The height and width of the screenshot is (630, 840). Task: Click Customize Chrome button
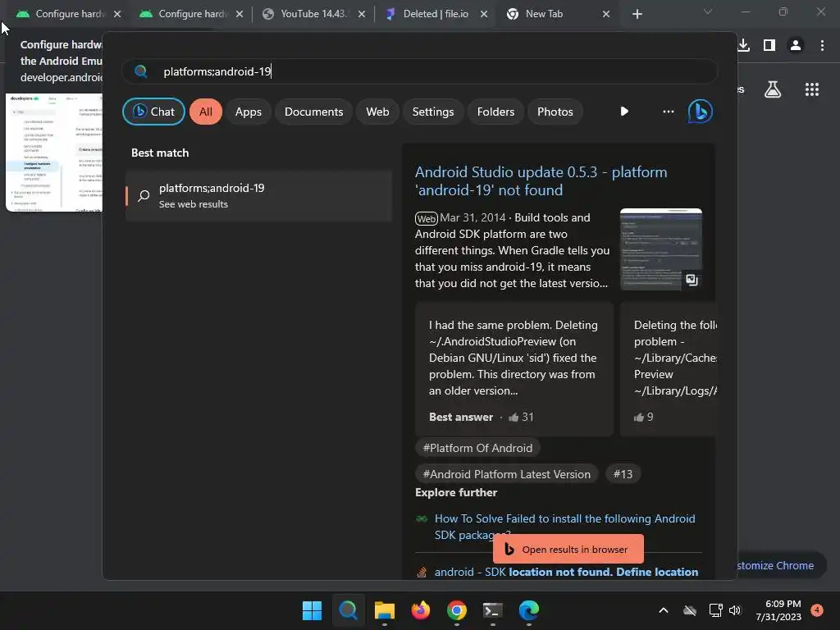pos(781,565)
